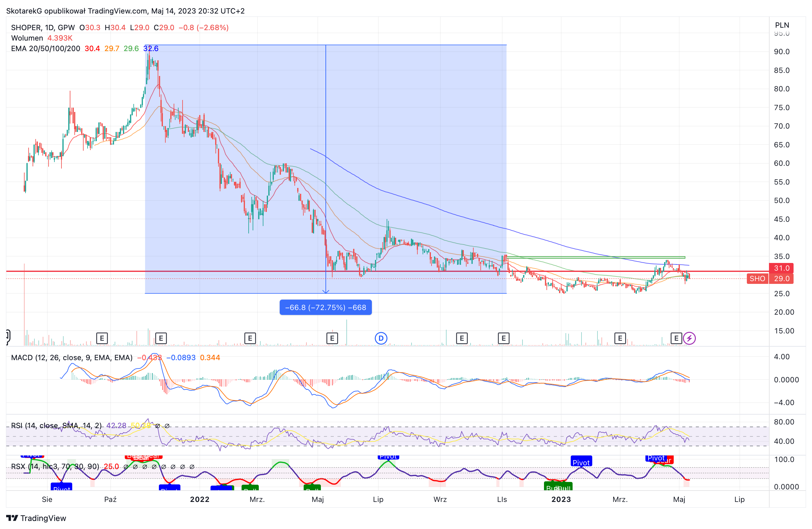Select the RSX (14, hlc3, 70, 30, 90) legend
Image resolution: width=812 pixels, height=529 pixels.
55,467
